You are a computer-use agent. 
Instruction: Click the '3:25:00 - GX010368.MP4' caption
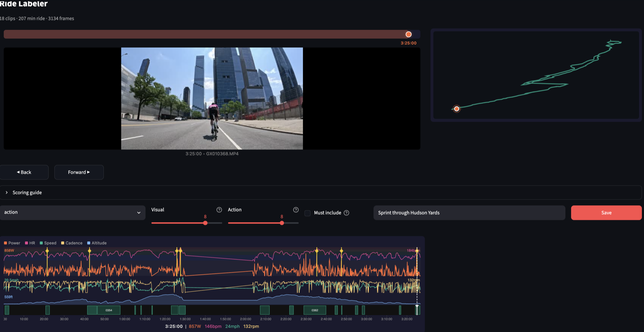pyautogui.click(x=212, y=154)
